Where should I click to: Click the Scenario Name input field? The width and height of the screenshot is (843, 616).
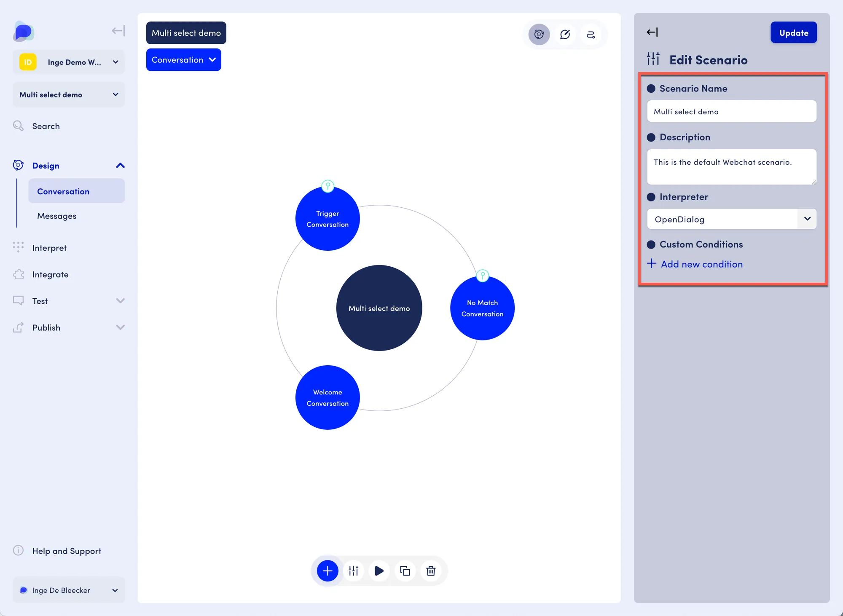(732, 111)
